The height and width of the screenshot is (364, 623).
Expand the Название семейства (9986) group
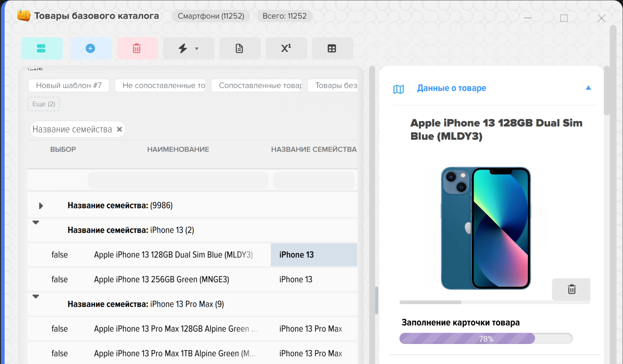pyautogui.click(x=41, y=206)
